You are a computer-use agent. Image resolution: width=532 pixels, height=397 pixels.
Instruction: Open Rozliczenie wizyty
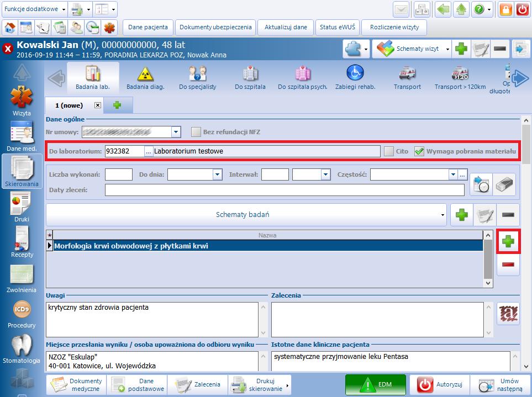point(394,27)
